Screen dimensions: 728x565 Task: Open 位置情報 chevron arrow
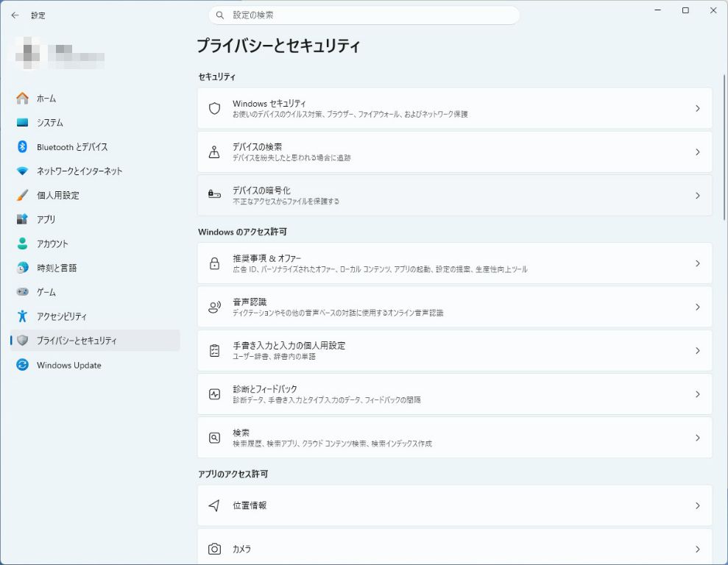(697, 505)
